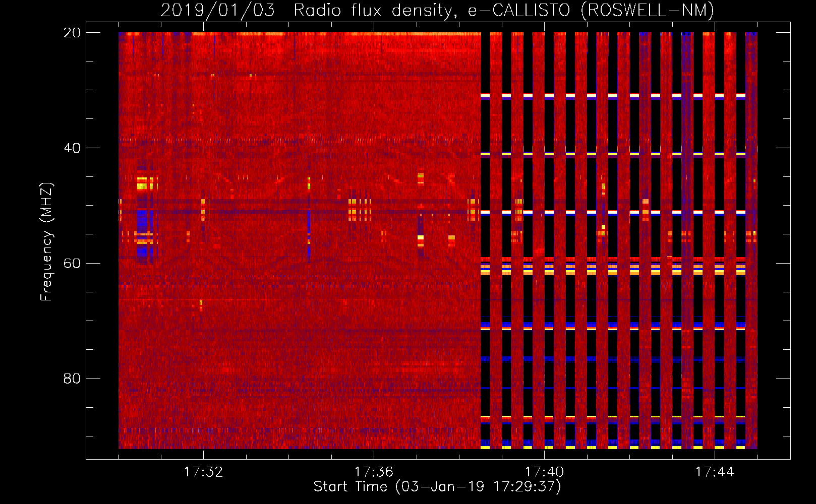The image size is (816, 504).
Task: Click the "40" frequency tick label
Action: point(72,148)
